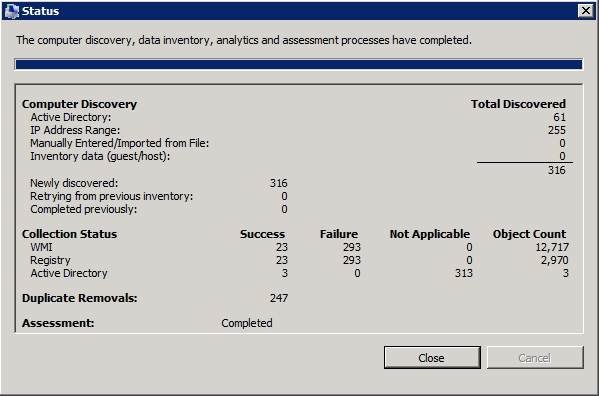The width and height of the screenshot is (599, 396).
Task: Click the IP Address Range: label
Action: point(75,130)
